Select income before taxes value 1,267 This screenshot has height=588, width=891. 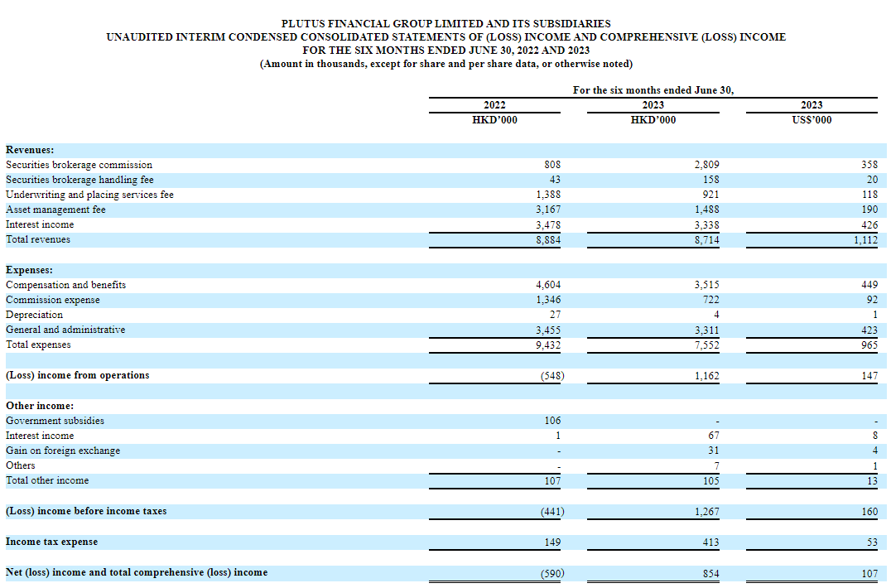click(x=706, y=511)
